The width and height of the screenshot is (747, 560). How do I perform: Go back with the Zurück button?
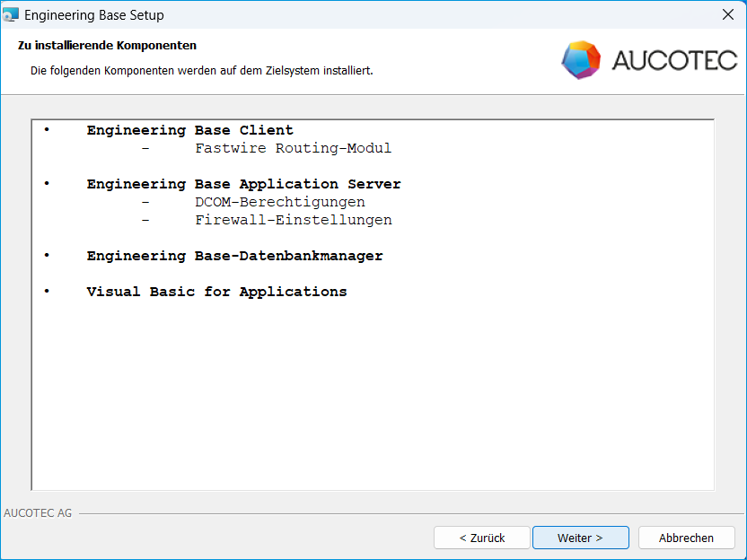(x=481, y=538)
